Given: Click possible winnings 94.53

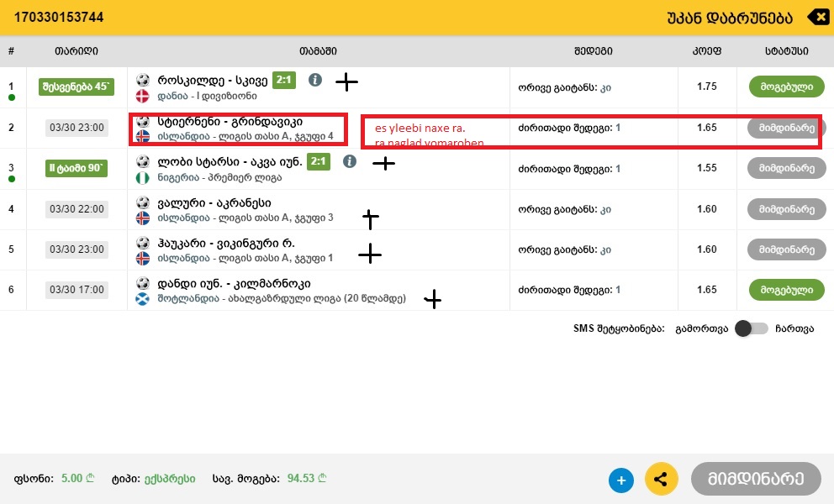Looking at the screenshot, I should pos(307,479).
